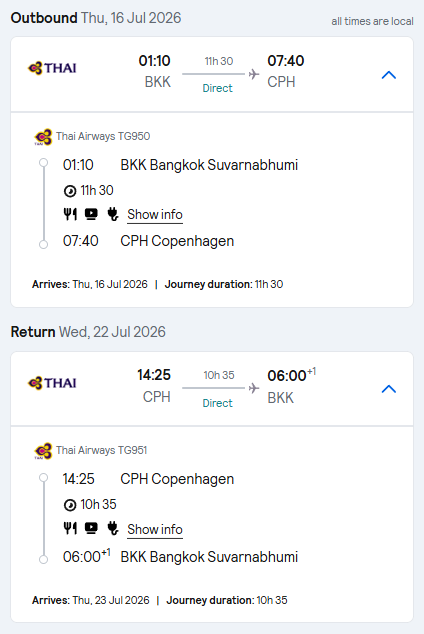Collapse the outbound flight details chevron
This screenshot has height=634, width=424.
(x=388, y=75)
